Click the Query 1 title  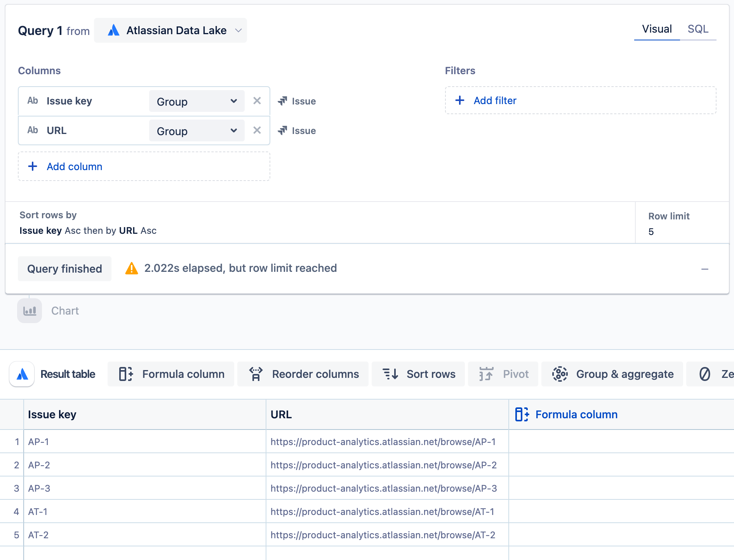[40, 31]
